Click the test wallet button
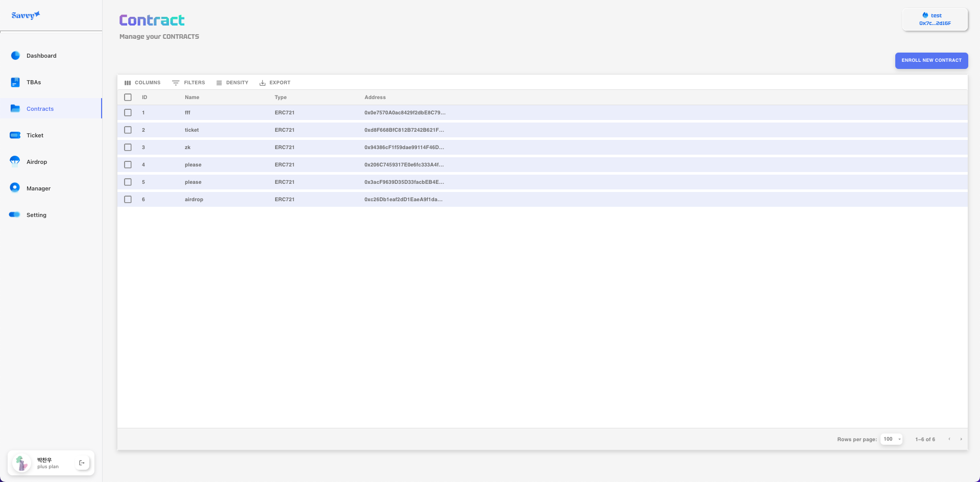 [x=935, y=19]
